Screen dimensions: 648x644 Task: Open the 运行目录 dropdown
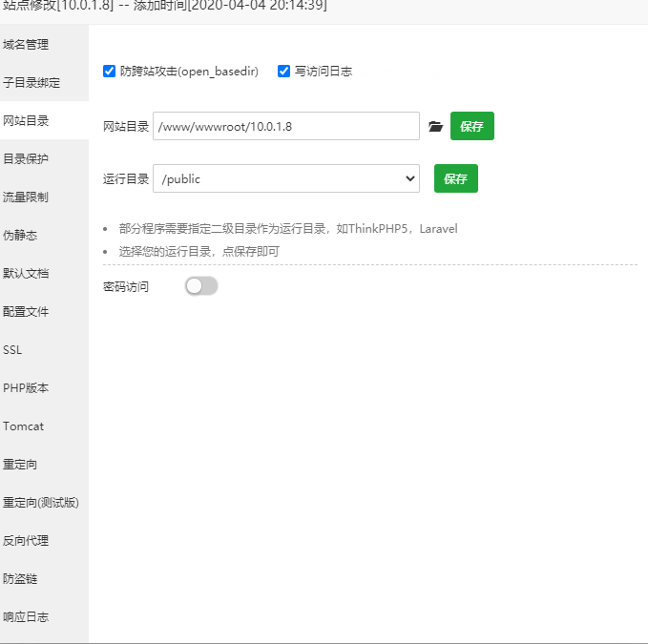[x=286, y=178]
